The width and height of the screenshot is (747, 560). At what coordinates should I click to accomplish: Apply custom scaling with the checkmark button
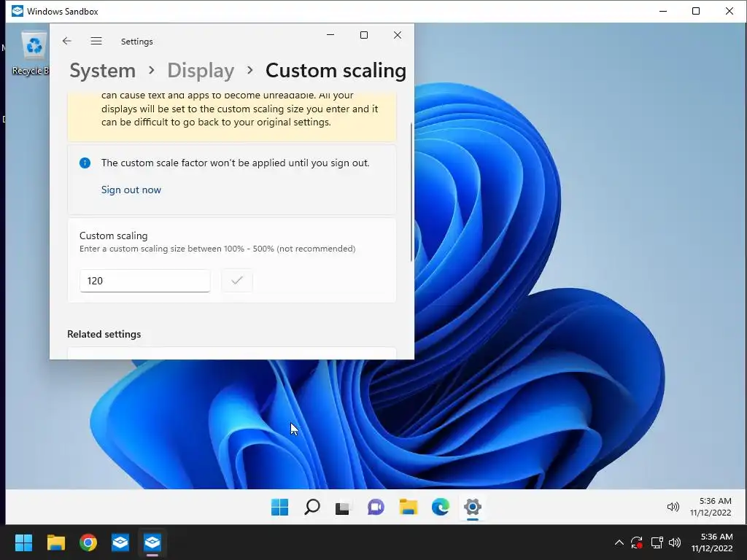[237, 281]
